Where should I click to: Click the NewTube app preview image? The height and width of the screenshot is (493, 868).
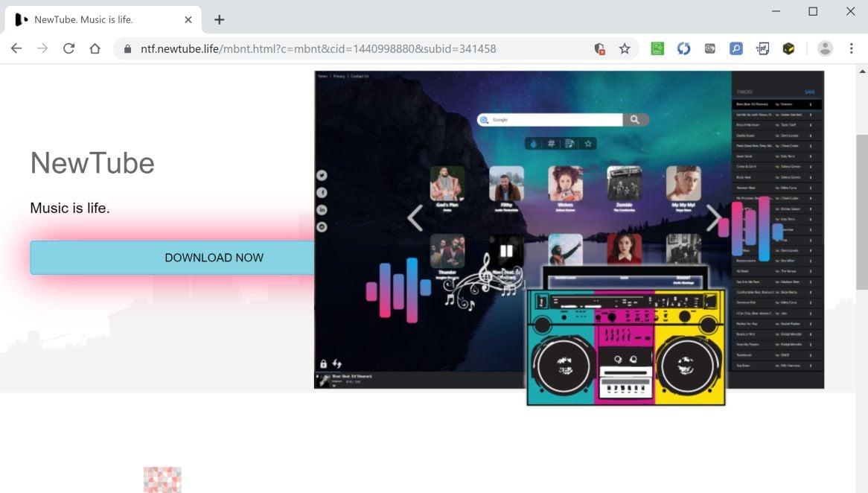click(569, 230)
